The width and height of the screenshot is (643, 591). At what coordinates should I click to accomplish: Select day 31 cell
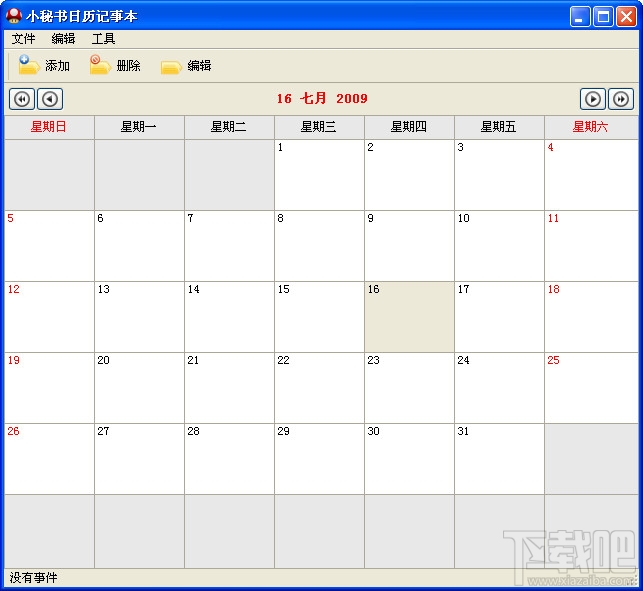pos(499,459)
